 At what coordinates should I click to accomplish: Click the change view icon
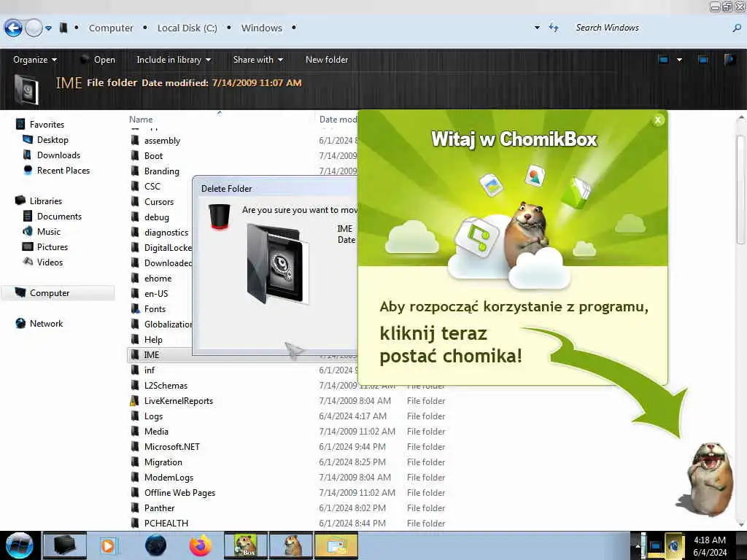pyautogui.click(x=663, y=60)
